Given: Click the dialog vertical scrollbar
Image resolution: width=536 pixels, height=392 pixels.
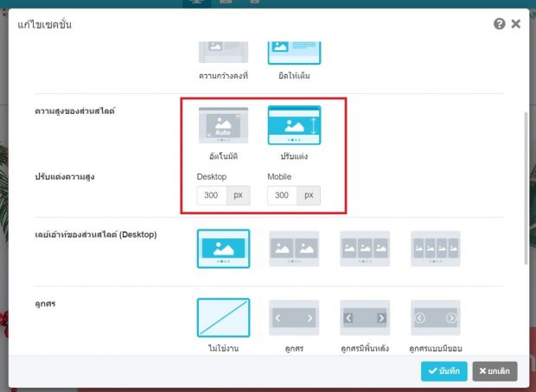Looking at the screenshot, I should (526, 188).
